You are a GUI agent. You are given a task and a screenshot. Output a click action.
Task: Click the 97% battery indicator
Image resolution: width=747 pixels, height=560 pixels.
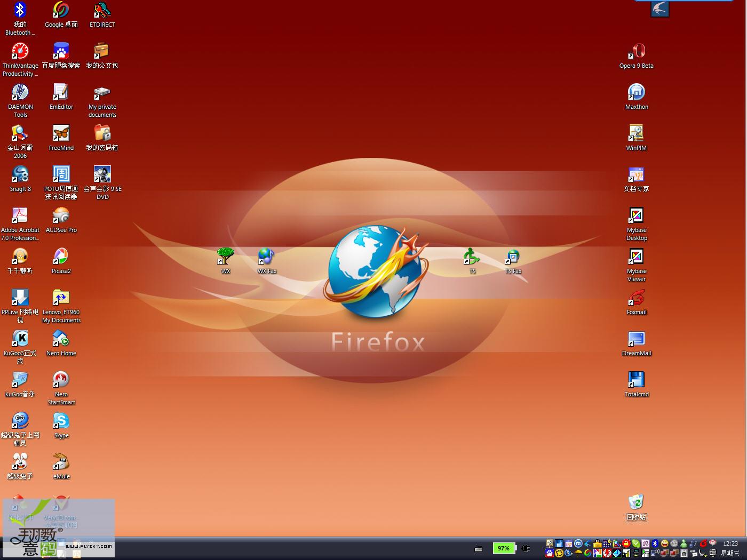[x=504, y=548]
